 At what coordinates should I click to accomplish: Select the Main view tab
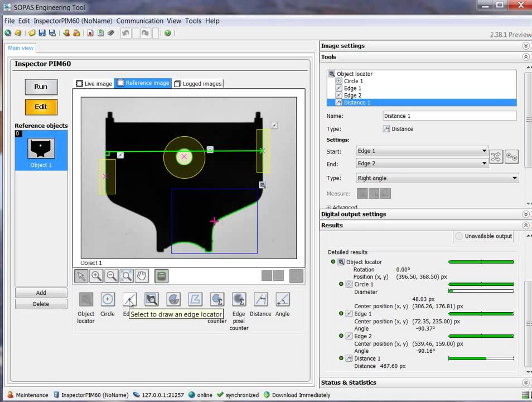pos(21,48)
